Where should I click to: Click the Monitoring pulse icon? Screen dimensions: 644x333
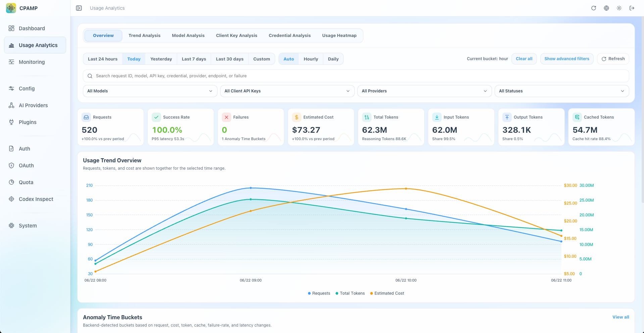pyautogui.click(x=11, y=62)
